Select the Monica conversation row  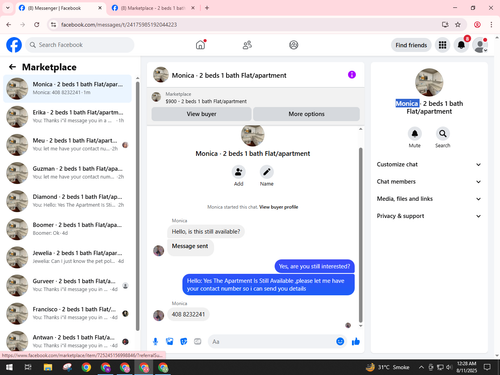tap(67, 88)
